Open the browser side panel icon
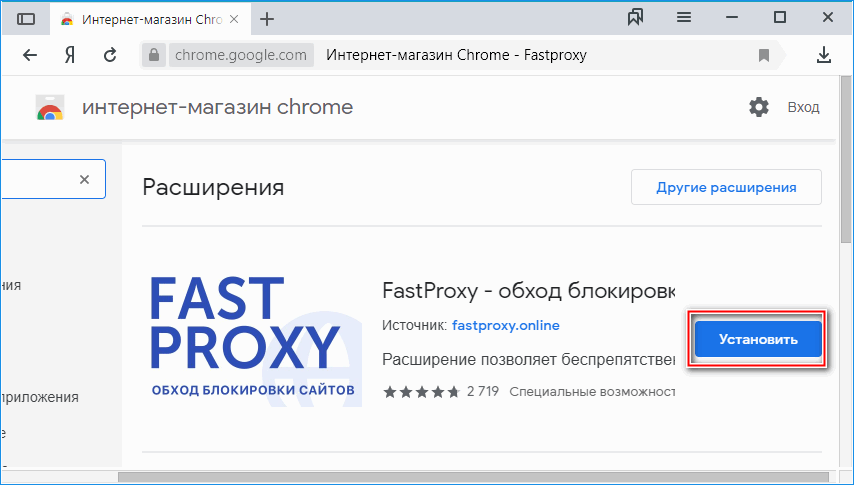 click(26, 19)
